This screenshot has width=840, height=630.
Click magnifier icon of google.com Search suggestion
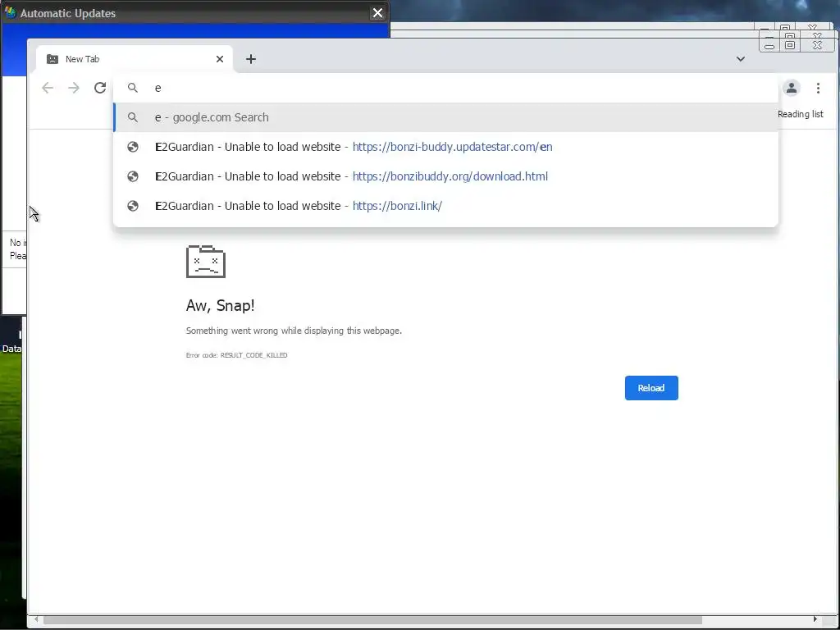tap(133, 117)
